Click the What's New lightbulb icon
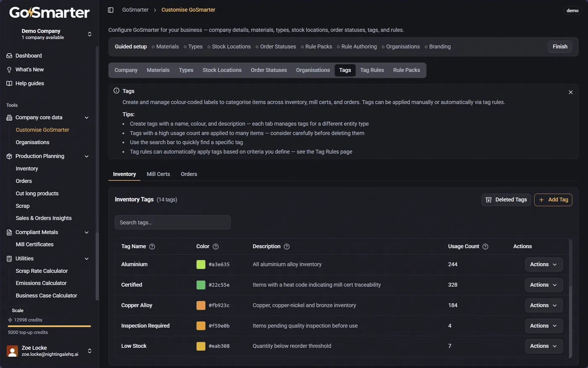The width and height of the screenshot is (588, 368). tap(9, 69)
